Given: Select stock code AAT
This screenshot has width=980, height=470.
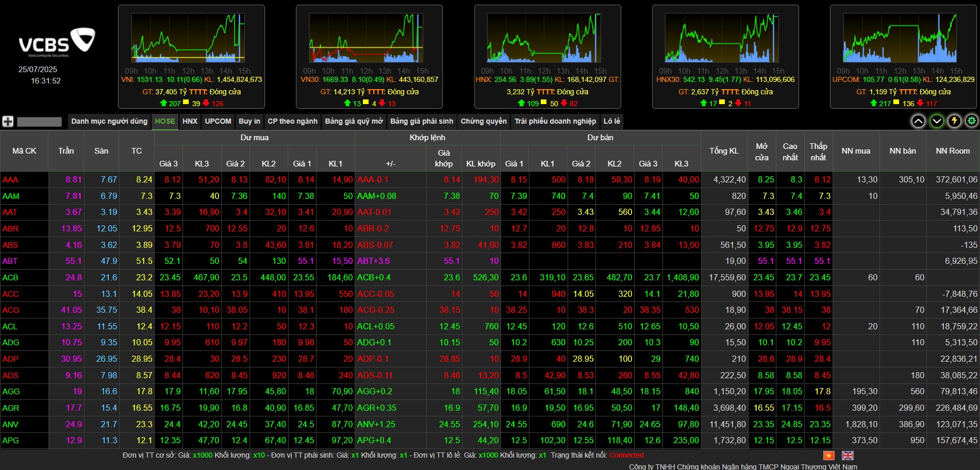Looking at the screenshot, I should click(10, 212).
